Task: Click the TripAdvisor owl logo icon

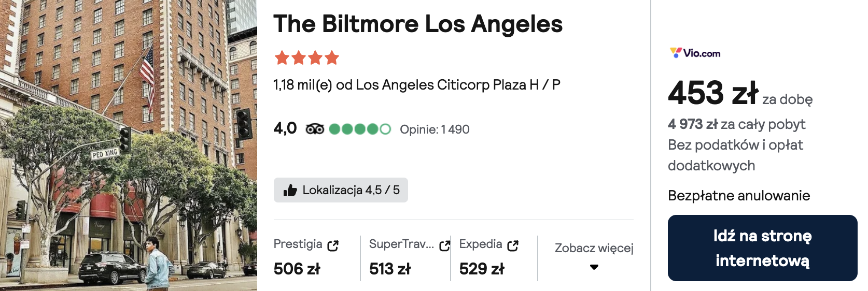Action: (x=315, y=129)
